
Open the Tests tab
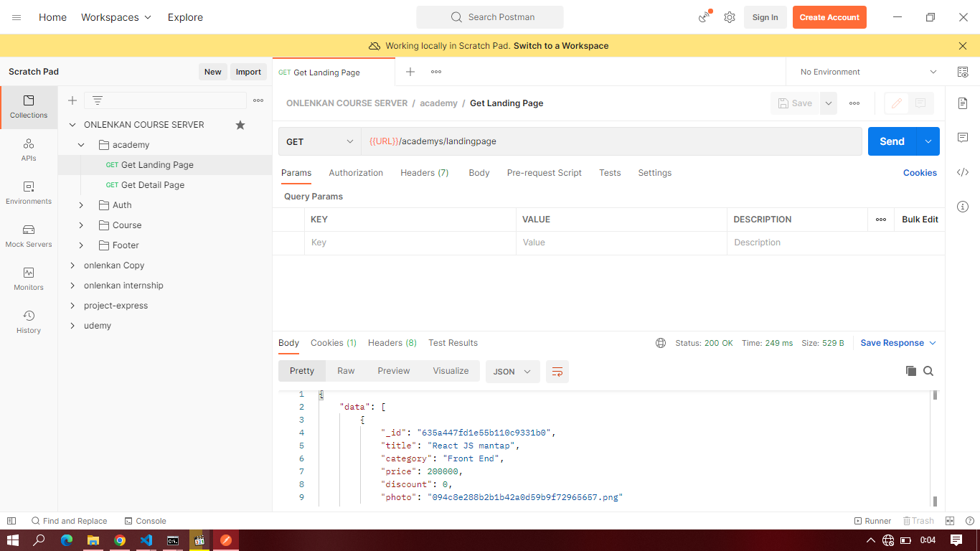610,173
